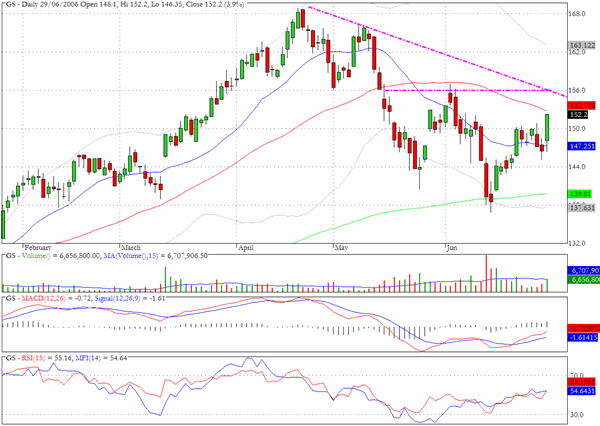Click the May date axis label
The width and height of the screenshot is (600, 426).
(341, 248)
